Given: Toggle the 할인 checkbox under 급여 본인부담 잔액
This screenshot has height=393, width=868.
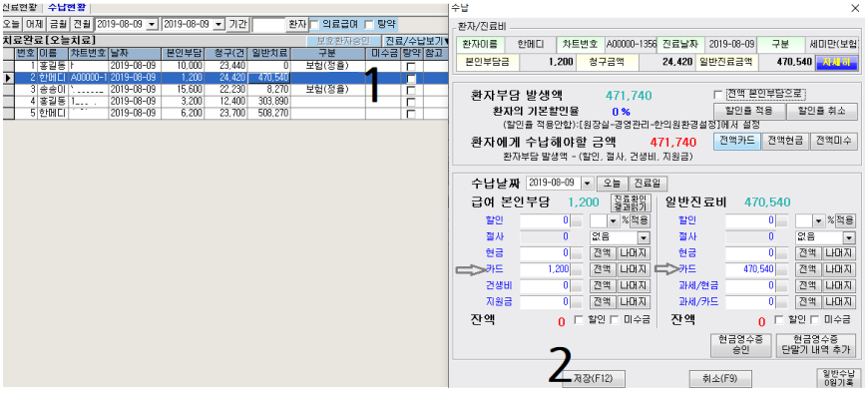Looking at the screenshot, I should click(x=579, y=319).
